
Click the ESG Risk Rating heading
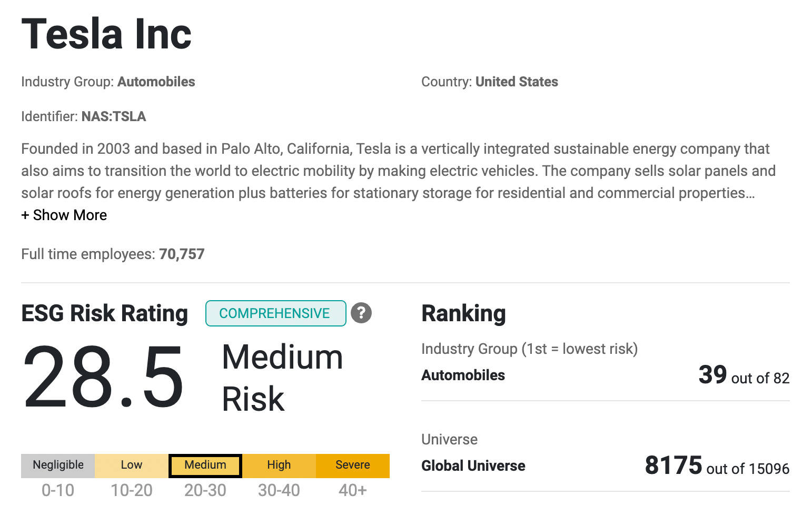104,313
